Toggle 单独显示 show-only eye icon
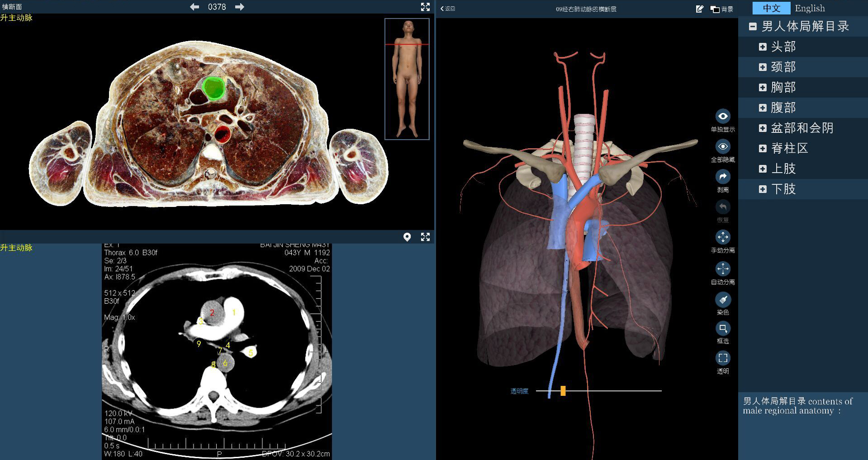868x460 pixels. point(723,117)
